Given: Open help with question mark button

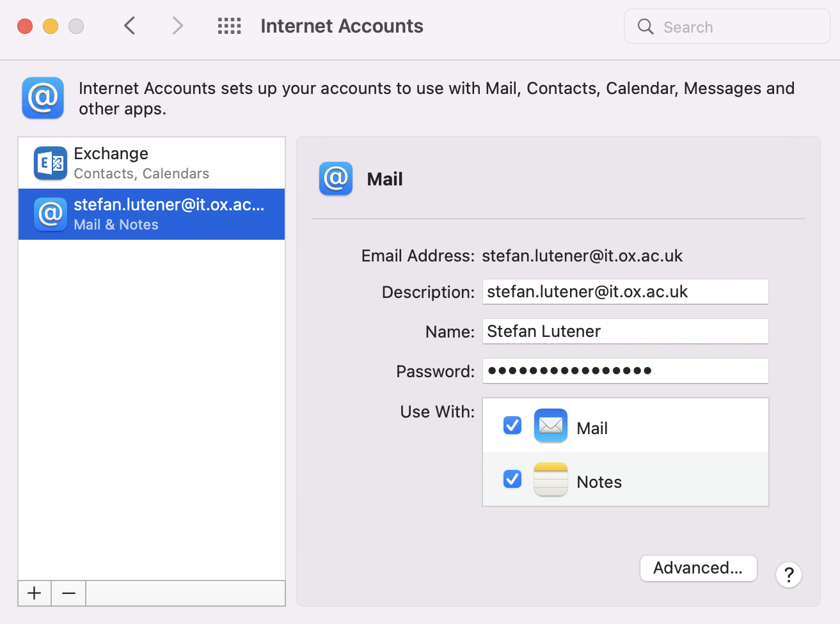Looking at the screenshot, I should click(x=788, y=575).
